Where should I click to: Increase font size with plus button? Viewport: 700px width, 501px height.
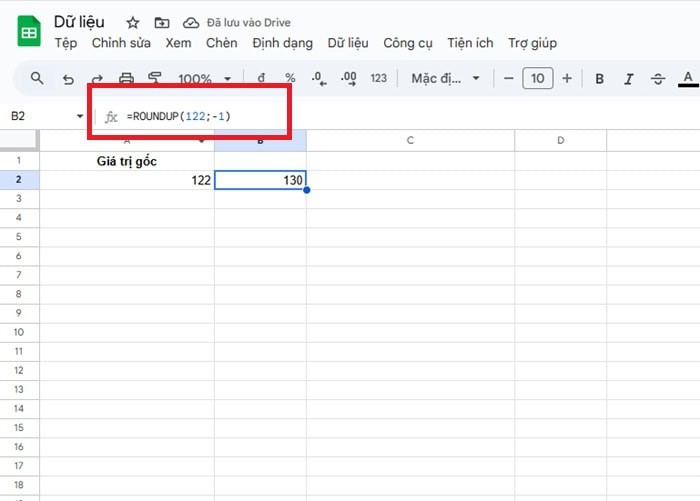567,79
